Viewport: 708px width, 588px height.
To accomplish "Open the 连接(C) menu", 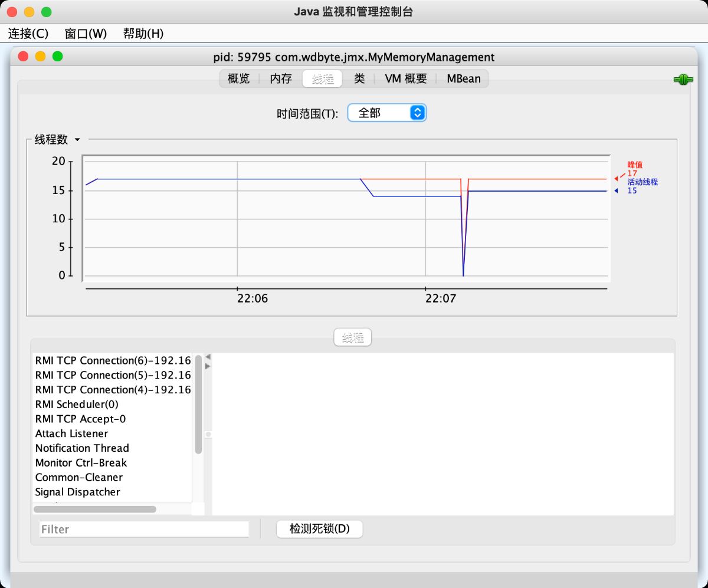I will [28, 34].
